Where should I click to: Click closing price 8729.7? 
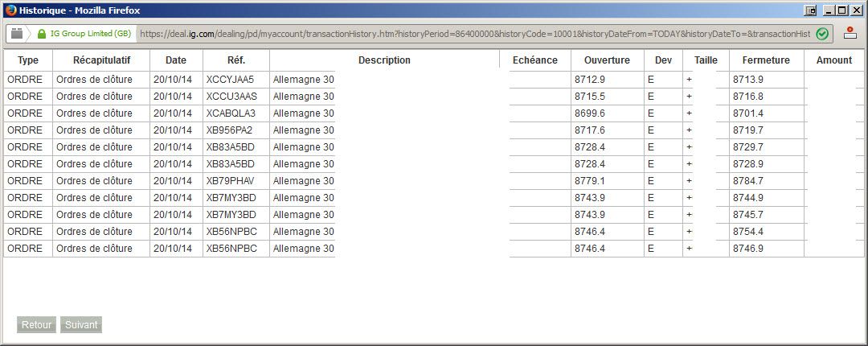748,147
